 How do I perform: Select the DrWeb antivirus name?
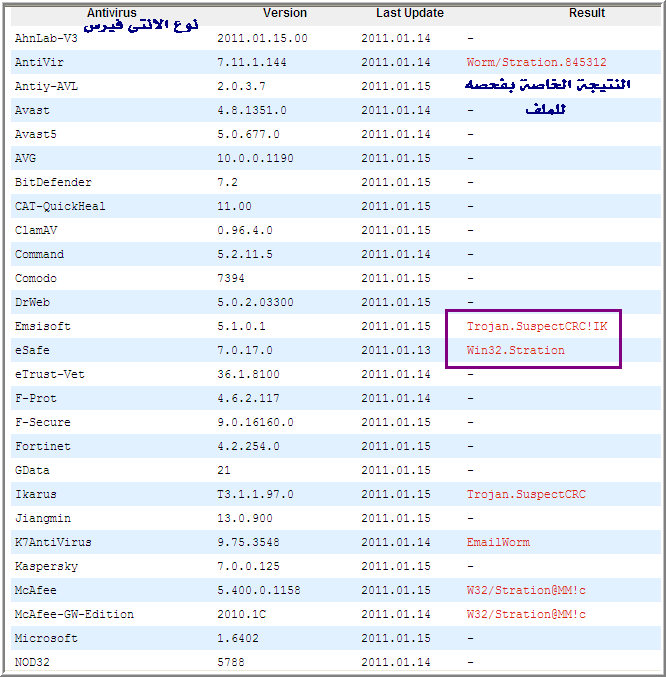click(32, 302)
